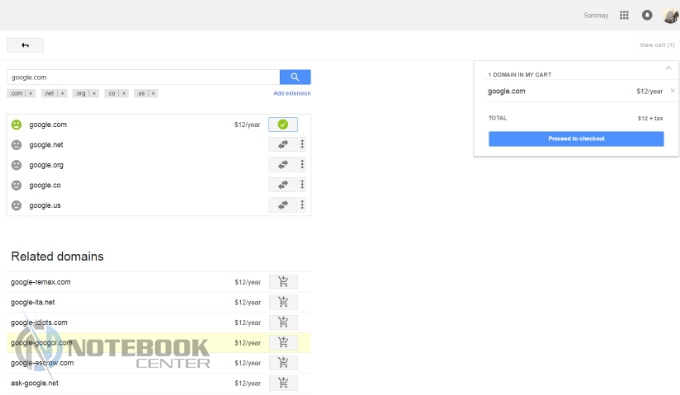The image size is (680, 395).
Task: Select the google.net result text
Action: tap(46, 145)
